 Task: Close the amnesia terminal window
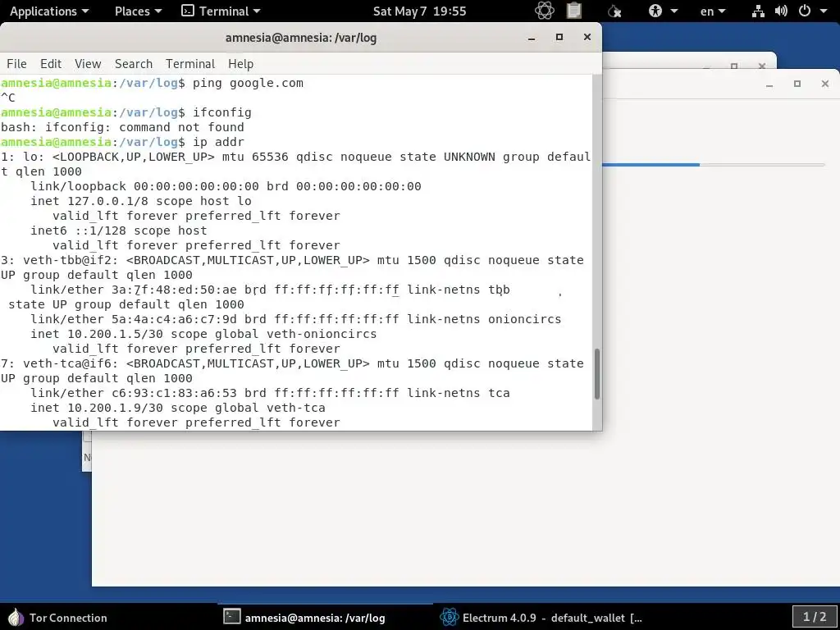(x=587, y=37)
